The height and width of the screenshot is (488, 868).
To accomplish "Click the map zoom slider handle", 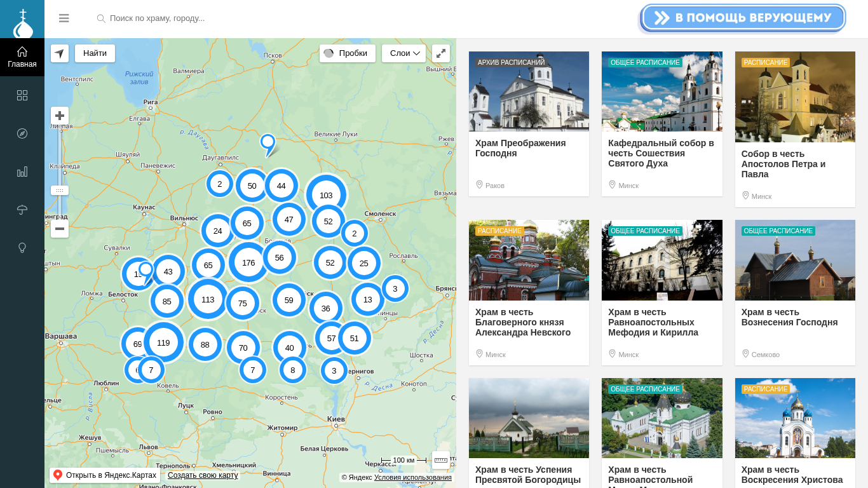I will pyautogui.click(x=60, y=190).
